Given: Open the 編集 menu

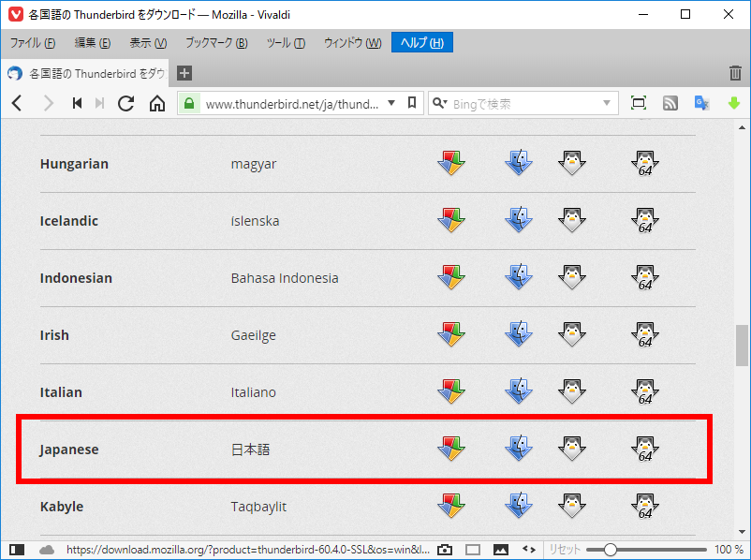Looking at the screenshot, I should click(93, 43).
